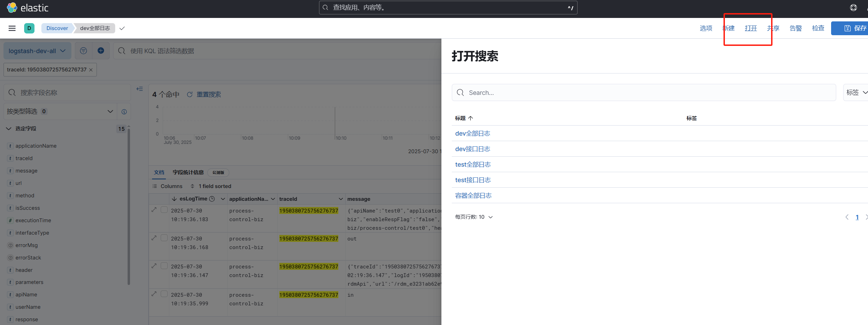The width and height of the screenshot is (868, 325).
Task: Open the logstash-dev-all data view dropdown
Action: (x=37, y=51)
